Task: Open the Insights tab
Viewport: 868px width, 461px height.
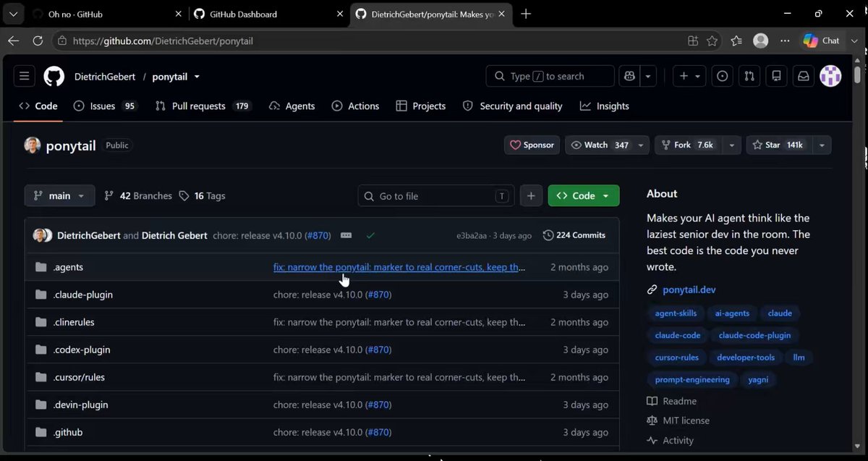Action: [x=605, y=106]
